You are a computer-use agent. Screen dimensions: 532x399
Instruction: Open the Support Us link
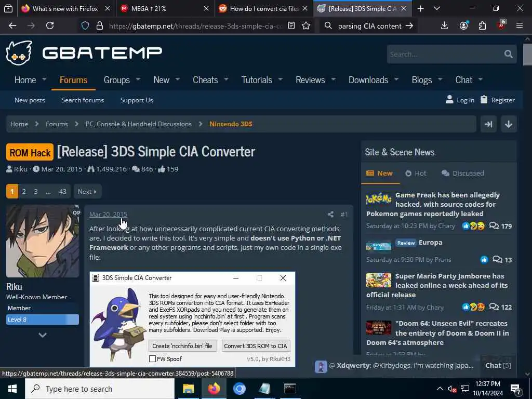(137, 100)
